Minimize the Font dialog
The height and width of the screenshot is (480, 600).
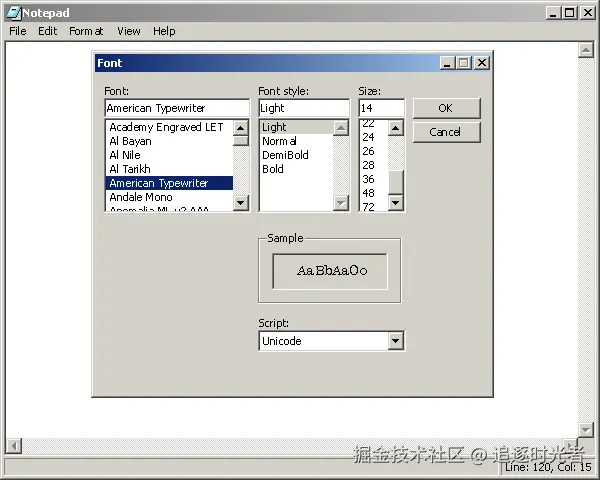[447, 63]
